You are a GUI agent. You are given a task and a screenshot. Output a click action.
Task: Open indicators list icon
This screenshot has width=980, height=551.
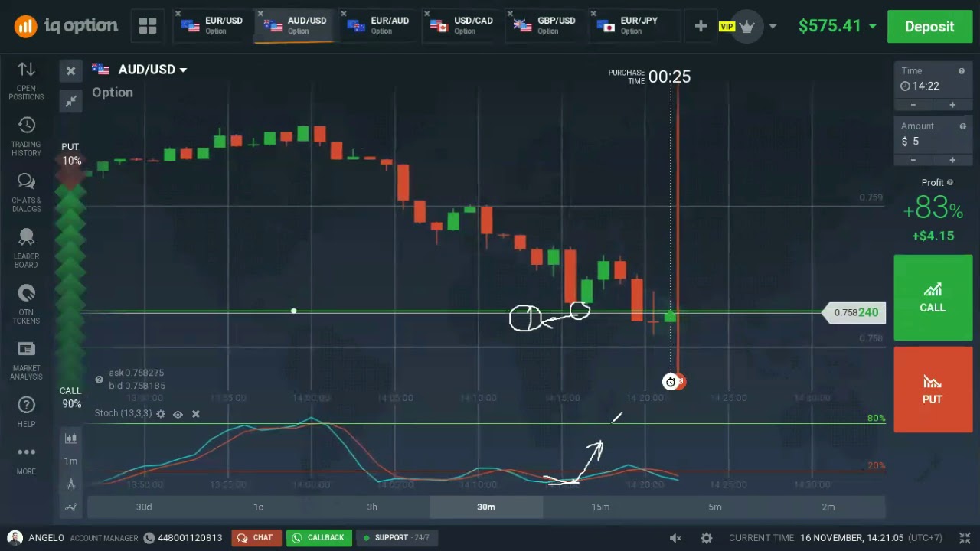pyautogui.click(x=71, y=507)
